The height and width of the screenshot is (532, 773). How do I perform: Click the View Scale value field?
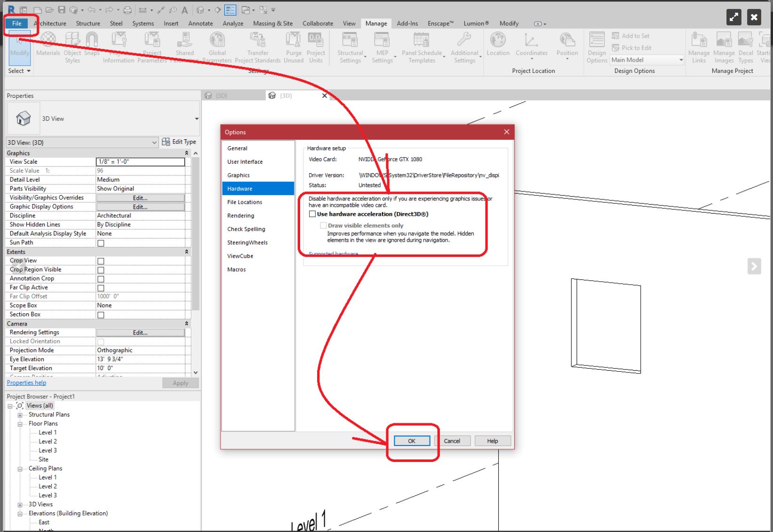[x=140, y=162]
